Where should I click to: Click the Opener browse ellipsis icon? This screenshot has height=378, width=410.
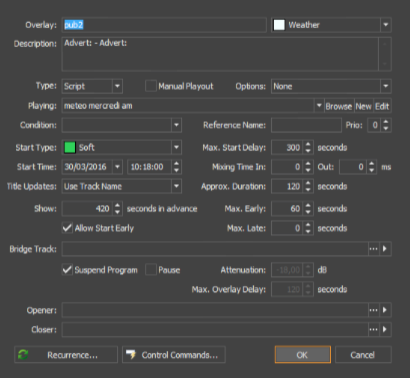(x=373, y=310)
